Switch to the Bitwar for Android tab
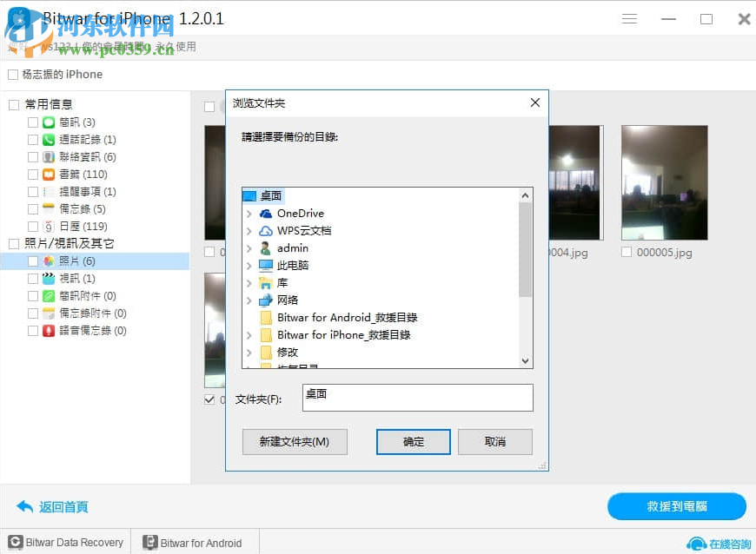This screenshot has height=554, width=756. pos(194,542)
